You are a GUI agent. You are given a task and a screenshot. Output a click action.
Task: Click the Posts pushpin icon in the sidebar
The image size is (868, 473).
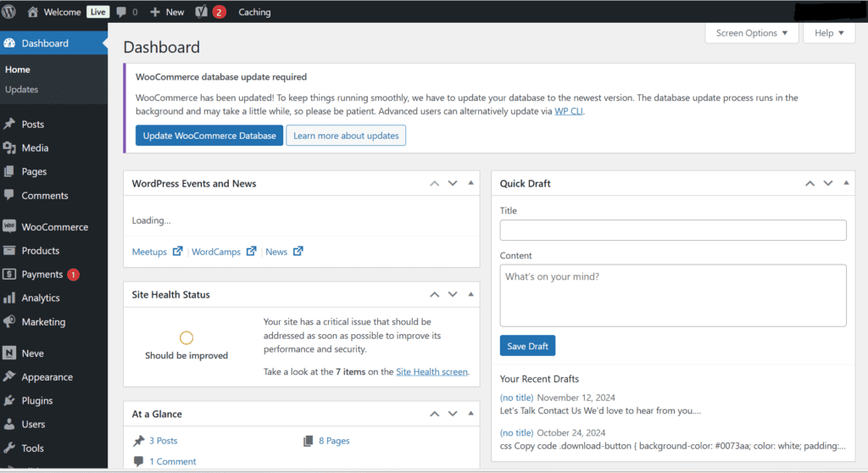[9, 124]
